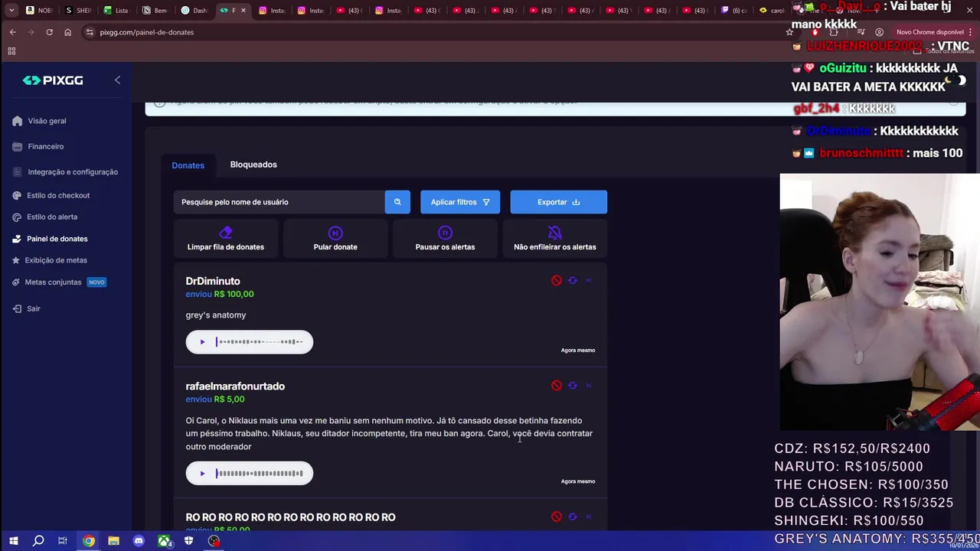Switch to the Lista spreadsheet browser tab
Image resolution: width=980 pixels, height=551 pixels.
pos(116,11)
